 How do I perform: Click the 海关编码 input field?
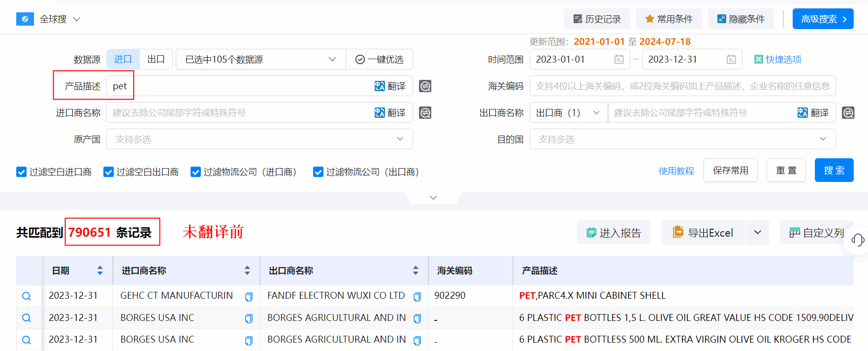click(x=682, y=86)
